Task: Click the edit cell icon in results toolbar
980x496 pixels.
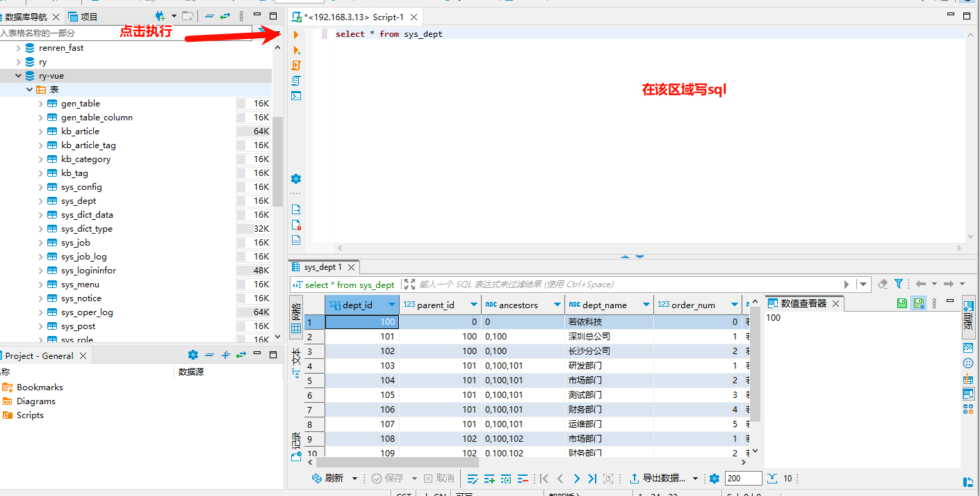Action: [473, 479]
